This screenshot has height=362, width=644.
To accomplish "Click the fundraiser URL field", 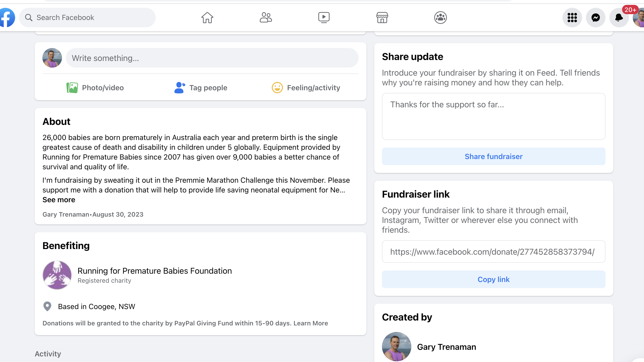I will click(493, 252).
